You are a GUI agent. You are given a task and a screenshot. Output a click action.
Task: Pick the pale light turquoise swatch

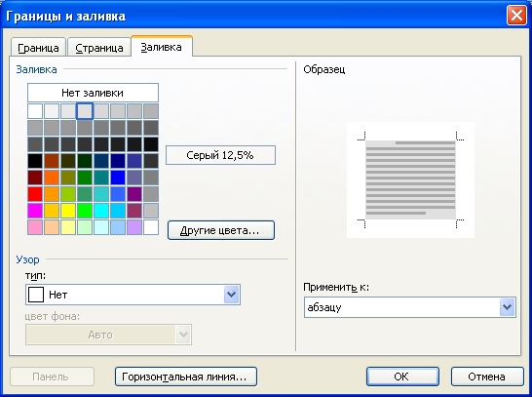pyautogui.click(x=101, y=227)
